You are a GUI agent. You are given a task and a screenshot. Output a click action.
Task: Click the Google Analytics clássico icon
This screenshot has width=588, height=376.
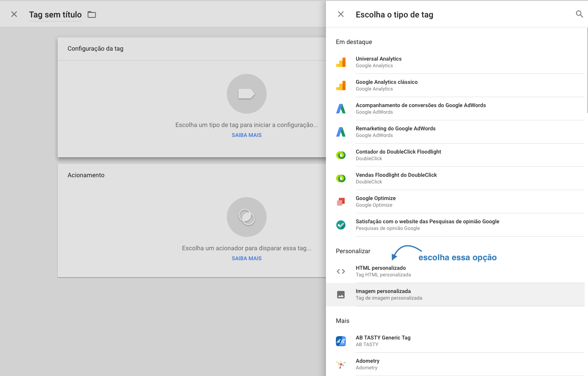coord(341,85)
